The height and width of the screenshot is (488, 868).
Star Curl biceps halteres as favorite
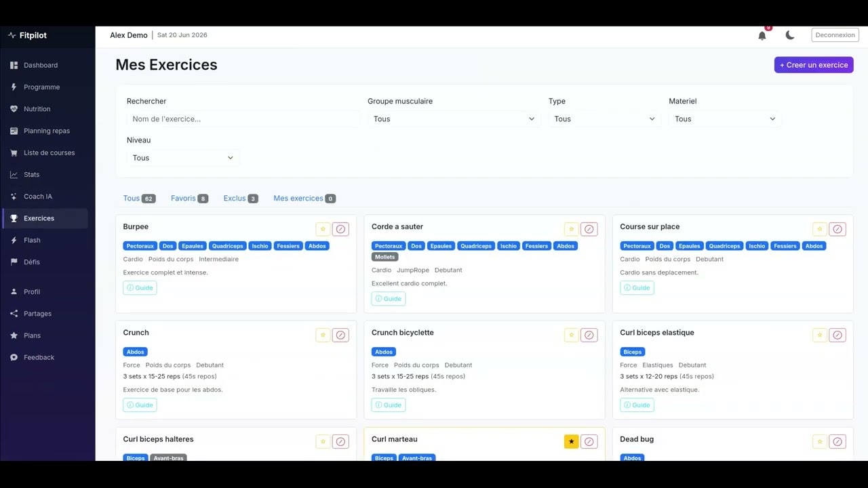click(323, 441)
